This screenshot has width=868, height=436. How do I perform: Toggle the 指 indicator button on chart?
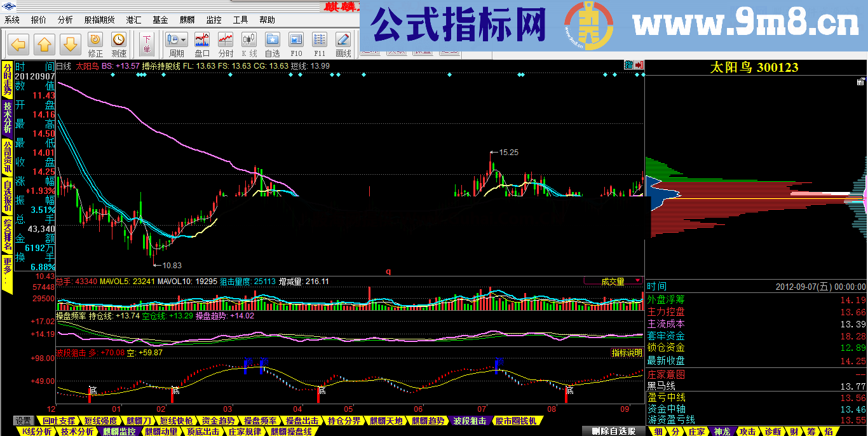click(628, 65)
